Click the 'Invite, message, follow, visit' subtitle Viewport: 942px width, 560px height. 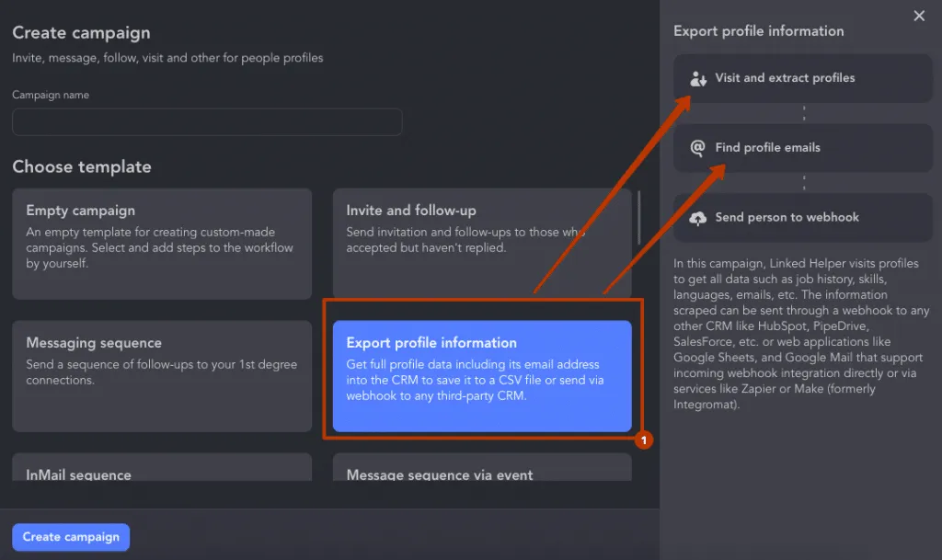click(x=167, y=58)
